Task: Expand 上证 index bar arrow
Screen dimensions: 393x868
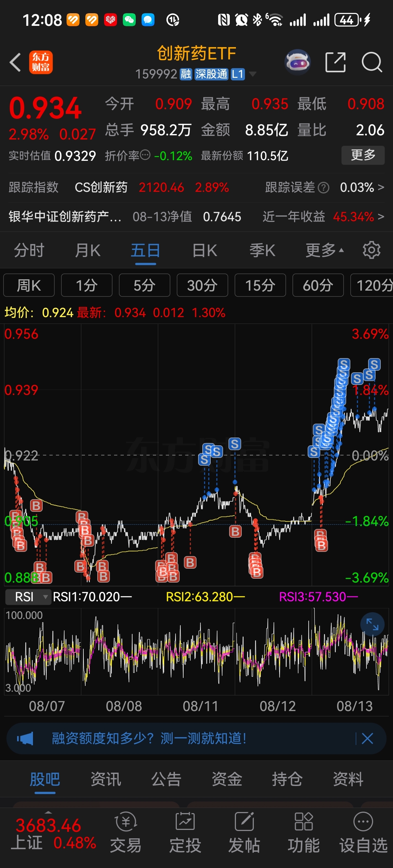Action: 48,812
